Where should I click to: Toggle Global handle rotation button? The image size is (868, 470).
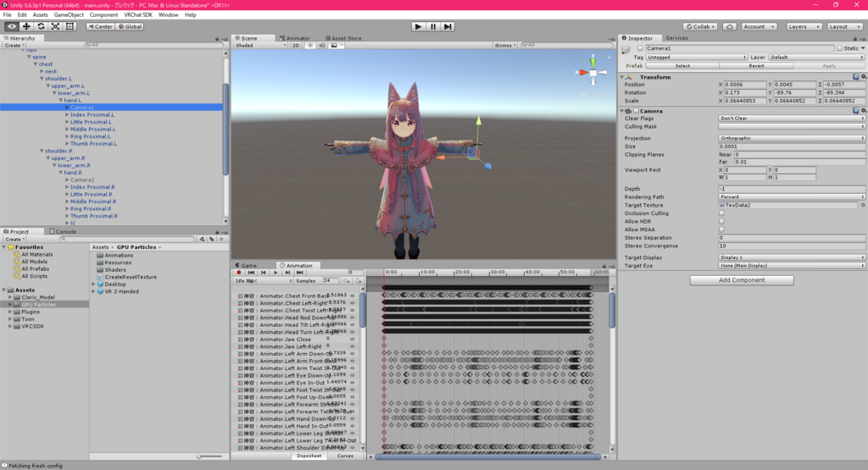pos(130,26)
